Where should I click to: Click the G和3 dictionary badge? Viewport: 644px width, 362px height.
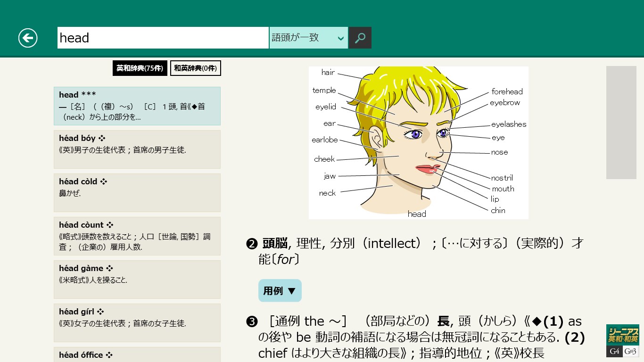631,352
